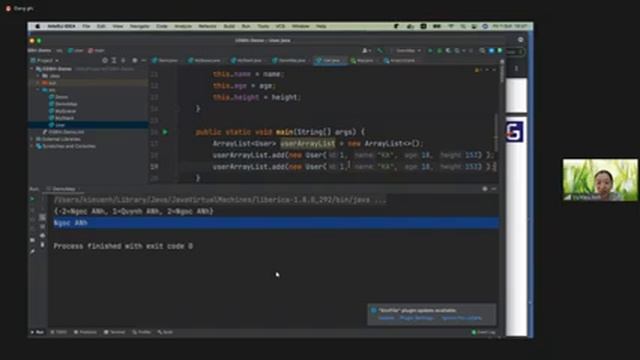Select DemoMap class in project tree
The height and width of the screenshot is (360, 640).
point(63,104)
